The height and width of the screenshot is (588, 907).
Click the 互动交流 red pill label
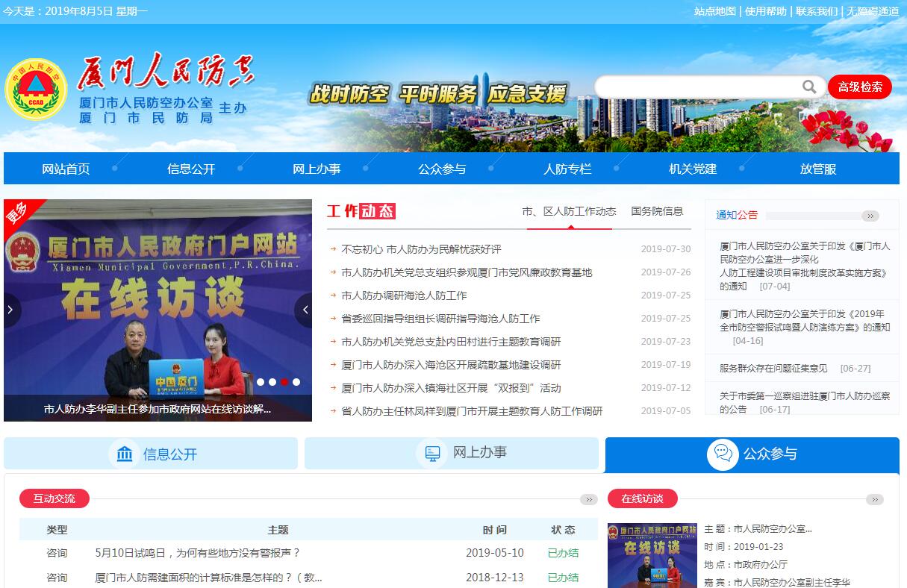point(54,498)
